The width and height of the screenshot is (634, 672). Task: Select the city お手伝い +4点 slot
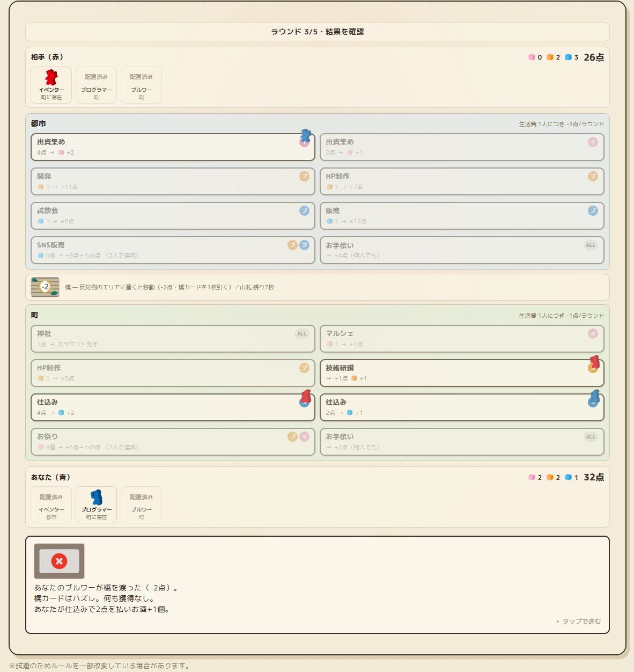[462, 250]
